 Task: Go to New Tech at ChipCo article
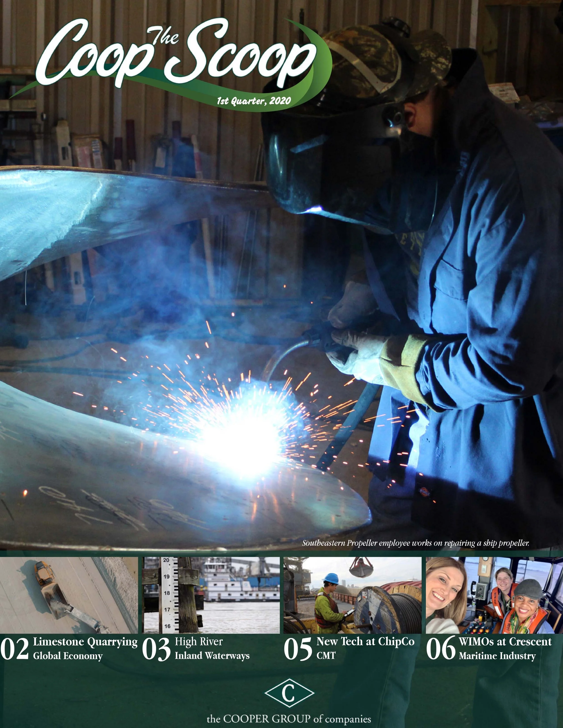tap(365, 641)
